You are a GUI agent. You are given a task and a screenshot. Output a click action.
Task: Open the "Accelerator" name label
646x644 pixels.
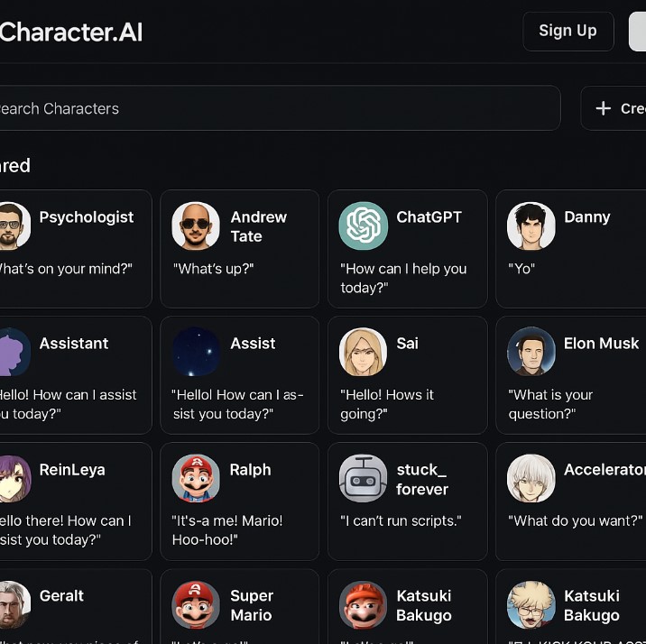click(x=604, y=470)
